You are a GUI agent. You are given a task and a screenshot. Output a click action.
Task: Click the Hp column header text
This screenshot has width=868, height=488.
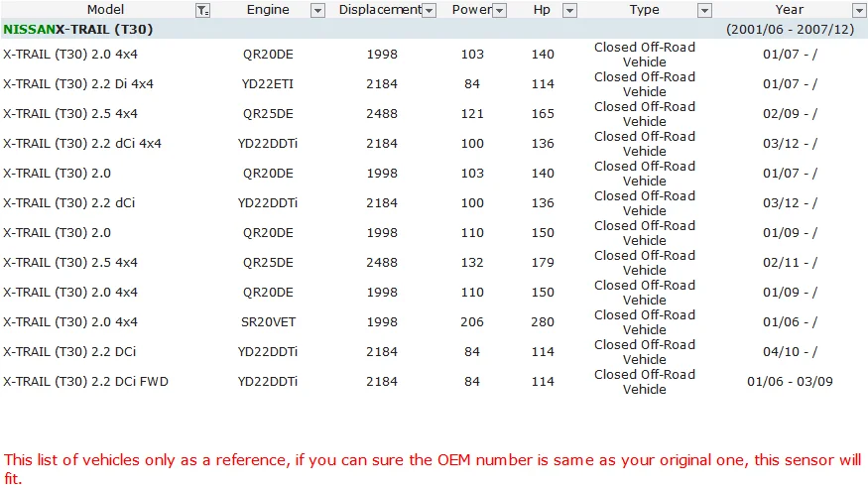pos(542,9)
